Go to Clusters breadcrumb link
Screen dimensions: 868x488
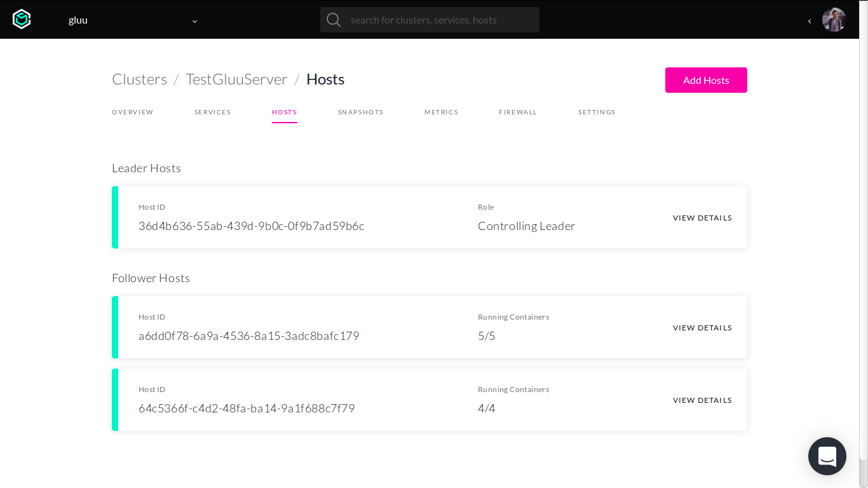(x=139, y=79)
